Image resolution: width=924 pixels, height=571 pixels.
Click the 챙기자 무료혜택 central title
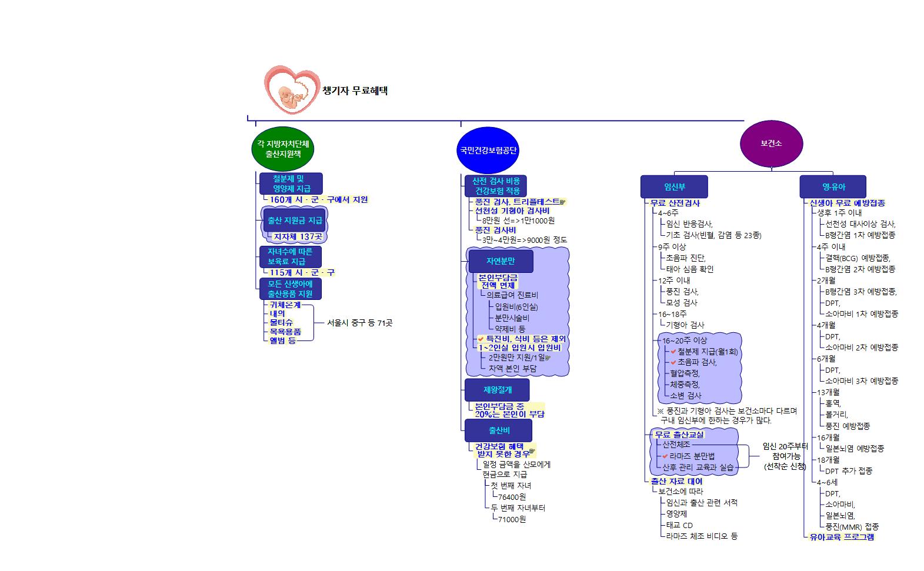tap(355, 91)
